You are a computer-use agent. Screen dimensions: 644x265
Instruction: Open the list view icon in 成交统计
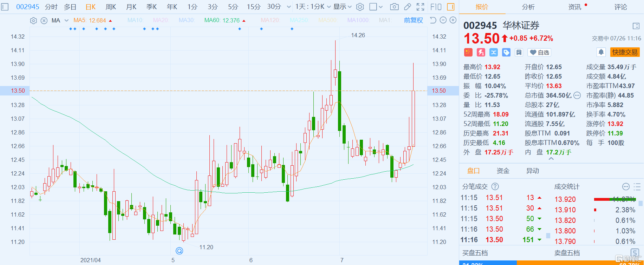point(637,186)
